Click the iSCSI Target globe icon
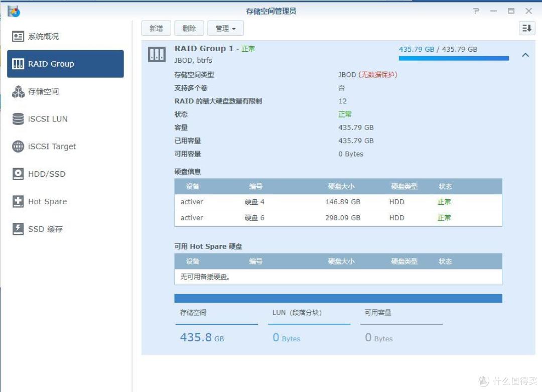This screenshot has width=542, height=392. click(18, 146)
